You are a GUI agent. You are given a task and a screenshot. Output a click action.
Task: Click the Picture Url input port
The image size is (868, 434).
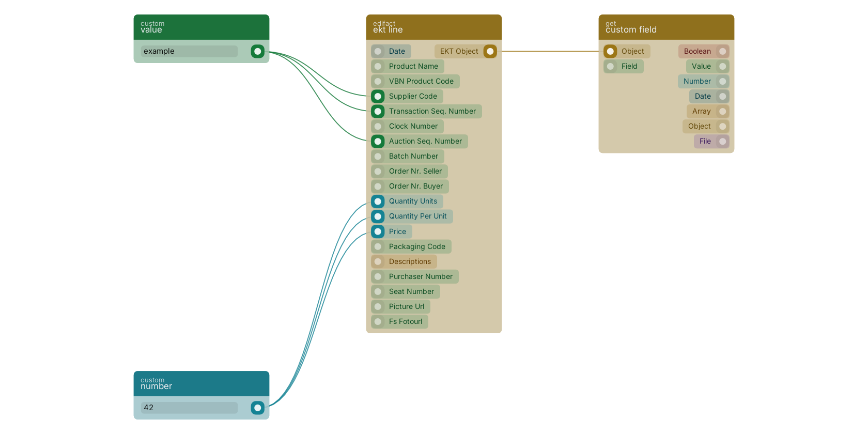coord(378,306)
